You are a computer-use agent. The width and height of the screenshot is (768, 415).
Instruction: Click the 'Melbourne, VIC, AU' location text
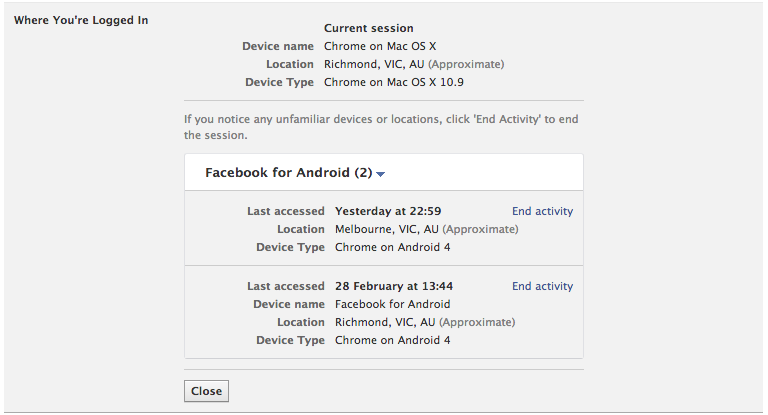click(x=387, y=229)
